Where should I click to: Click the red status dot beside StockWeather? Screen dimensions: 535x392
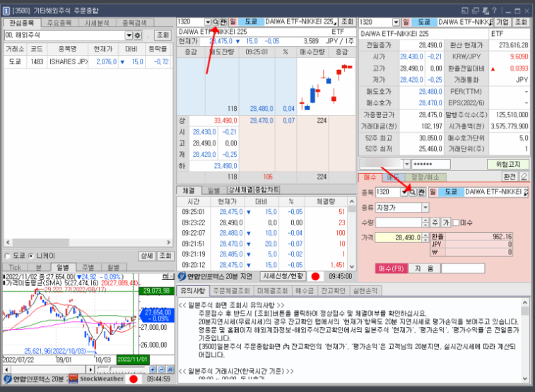pos(134,379)
